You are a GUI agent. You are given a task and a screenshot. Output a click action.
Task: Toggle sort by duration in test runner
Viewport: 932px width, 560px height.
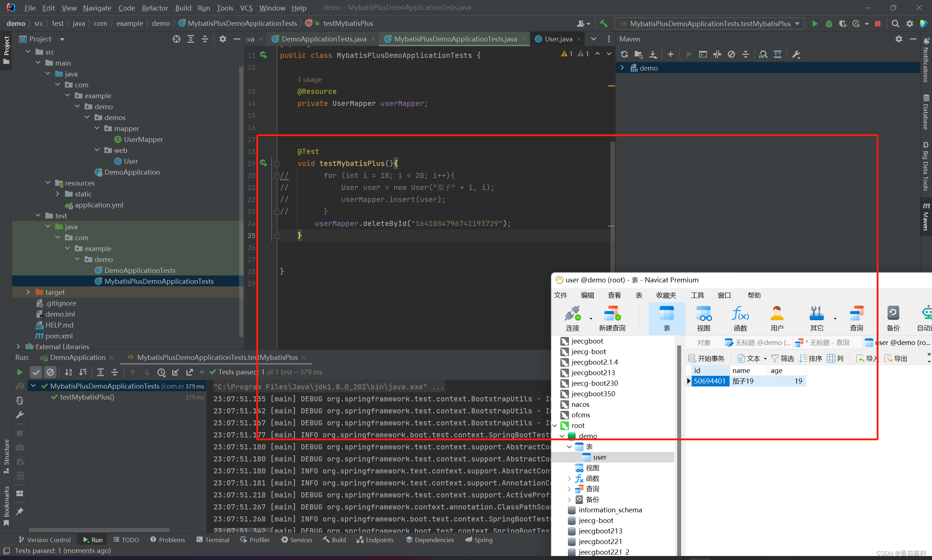click(x=83, y=373)
